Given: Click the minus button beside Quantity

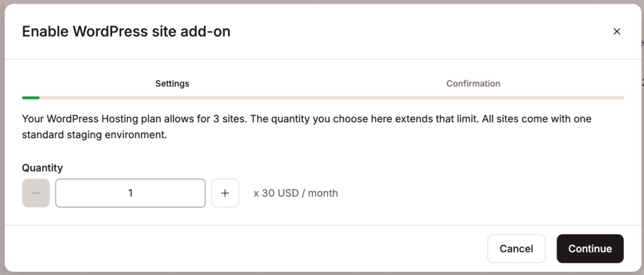Looking at the screenshot, I should (x=36, y=193).
